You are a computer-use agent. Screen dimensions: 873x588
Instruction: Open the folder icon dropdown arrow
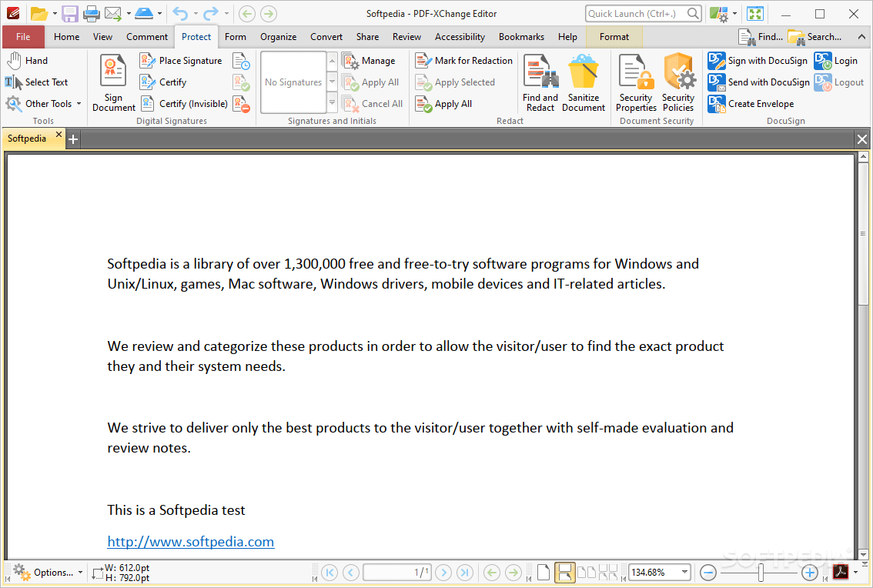pos(55,13)
